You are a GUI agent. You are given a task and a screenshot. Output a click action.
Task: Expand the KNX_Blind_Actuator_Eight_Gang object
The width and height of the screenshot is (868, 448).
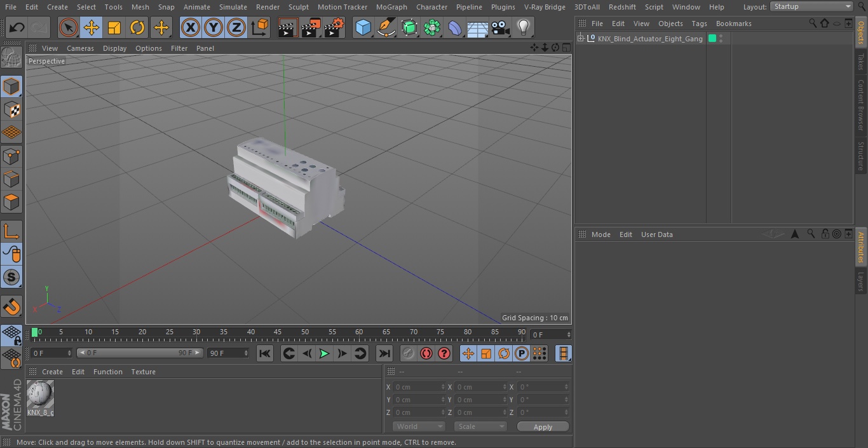(x=580, y=39)
